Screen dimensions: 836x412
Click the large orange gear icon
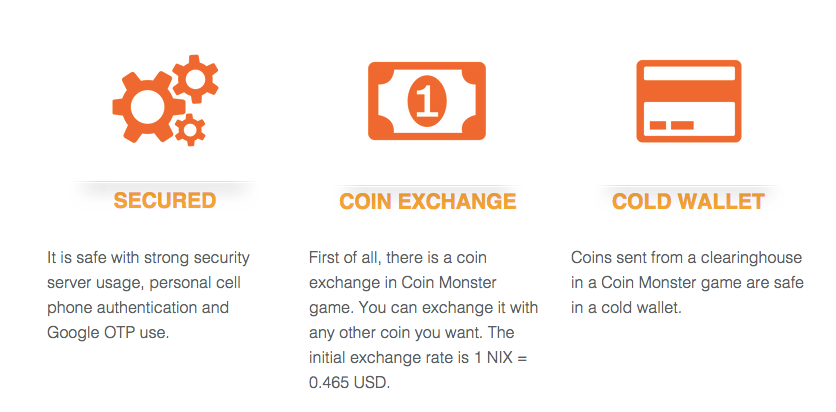142,107
